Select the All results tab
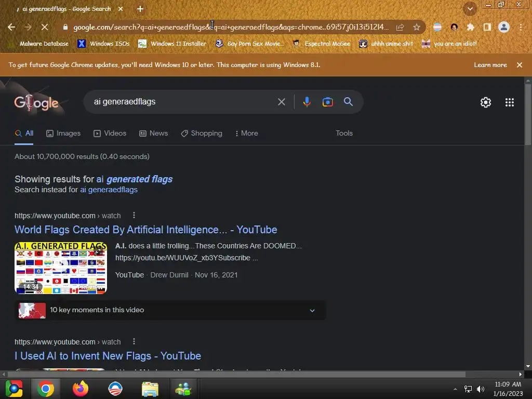Screen dimensions: 532x399 tap(24, 134)
